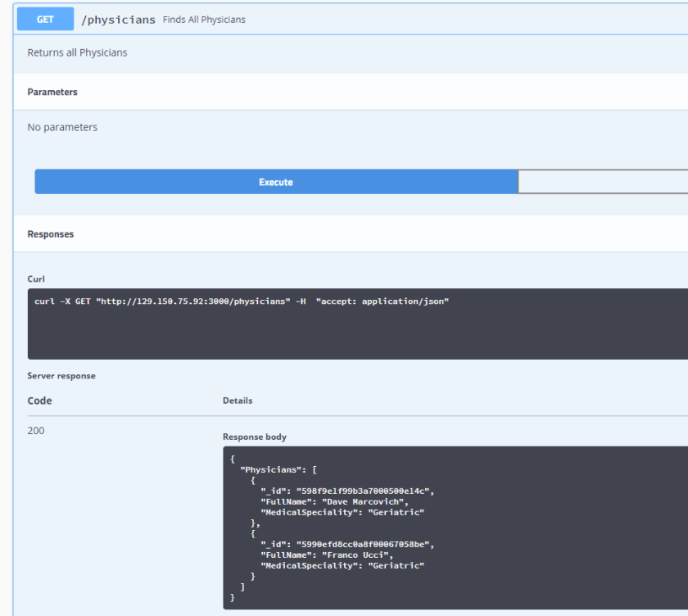Select the Parameters section header

[x=52, y=92]
